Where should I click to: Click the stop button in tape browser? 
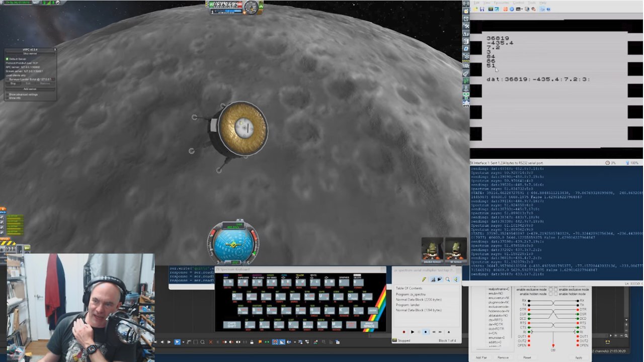426,332
